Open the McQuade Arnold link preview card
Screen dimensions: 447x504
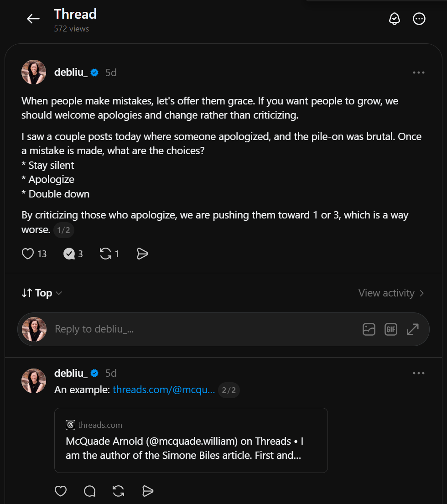pyautogui.click(x=191, y=440)
